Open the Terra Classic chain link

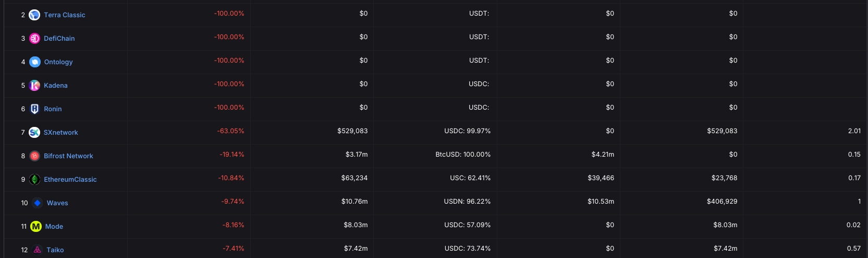click(65, 15)
